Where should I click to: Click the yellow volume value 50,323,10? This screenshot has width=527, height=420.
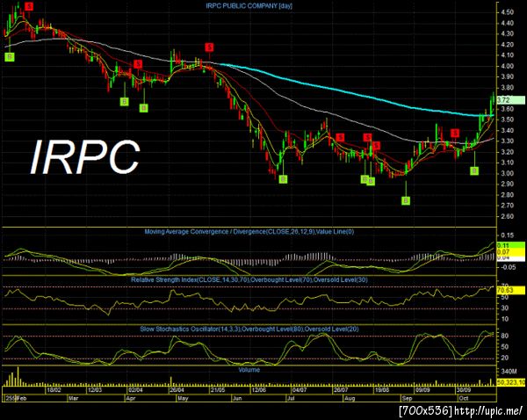coord(510,382)
